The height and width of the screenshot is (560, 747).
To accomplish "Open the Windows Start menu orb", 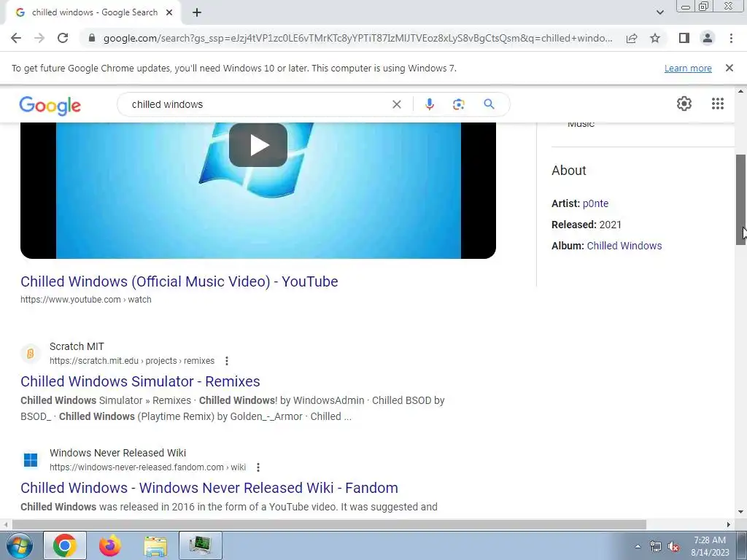I will [18, 545].
